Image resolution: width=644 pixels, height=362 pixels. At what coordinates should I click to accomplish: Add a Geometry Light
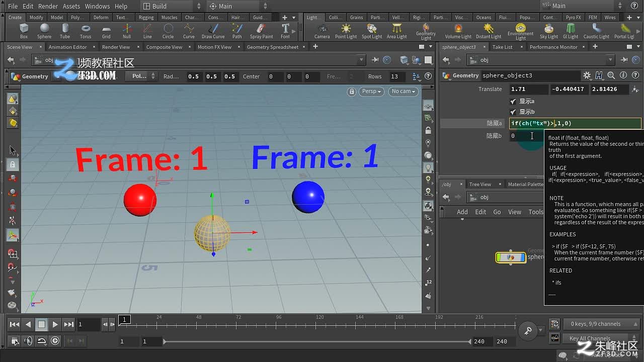[x=426, y=32]
